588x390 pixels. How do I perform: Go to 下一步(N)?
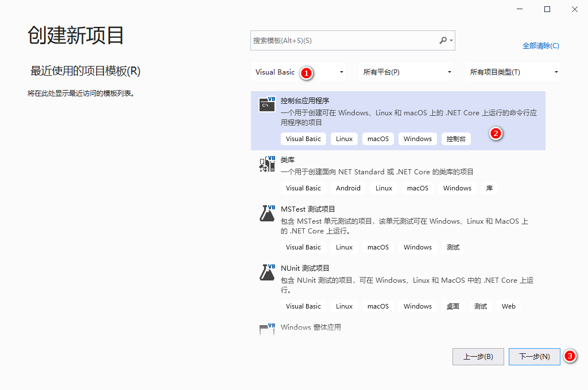(535, 357)
